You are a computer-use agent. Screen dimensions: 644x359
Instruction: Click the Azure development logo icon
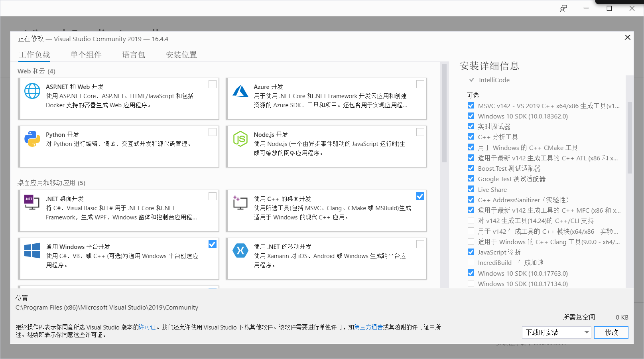[240, 91]
